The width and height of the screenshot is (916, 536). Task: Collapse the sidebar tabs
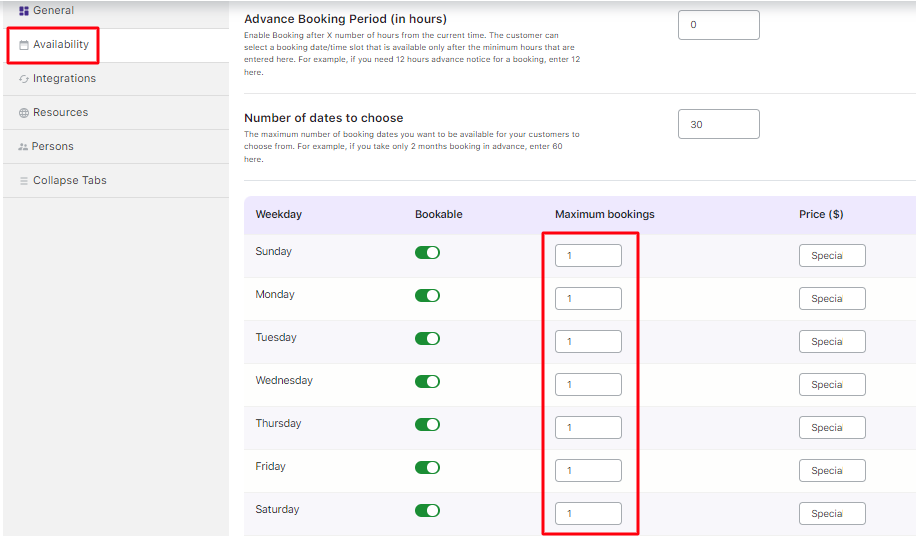pyautogui.click(x=69, y=181)
